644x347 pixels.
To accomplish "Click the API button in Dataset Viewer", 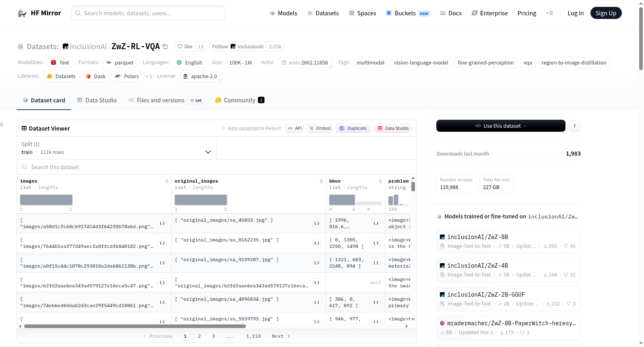I will 295,128.
